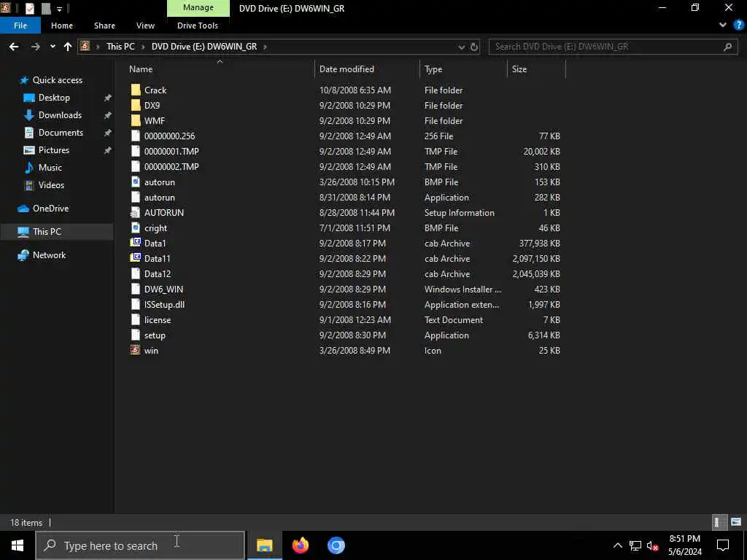Image resolution: width=747 pixels, height=560 pixels.
Task: Switch to large icons view layout
Action: click(735, 522)
